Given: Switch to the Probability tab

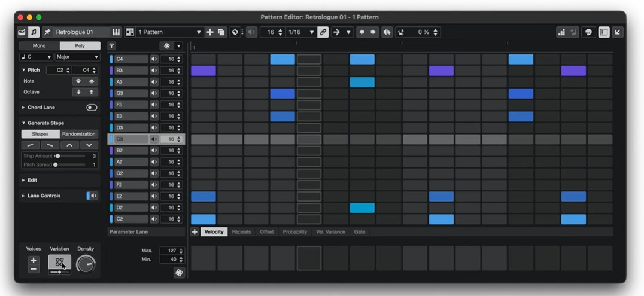Looking at the screenshot, I should [294, 232].
